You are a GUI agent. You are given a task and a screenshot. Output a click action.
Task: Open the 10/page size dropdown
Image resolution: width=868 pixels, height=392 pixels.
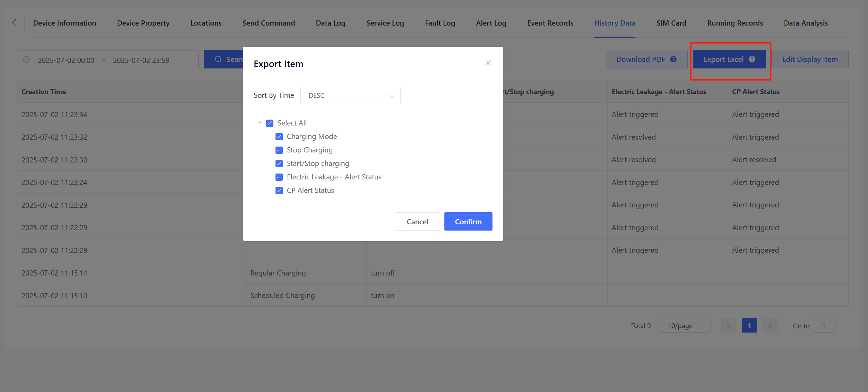(x=684, y=325)
